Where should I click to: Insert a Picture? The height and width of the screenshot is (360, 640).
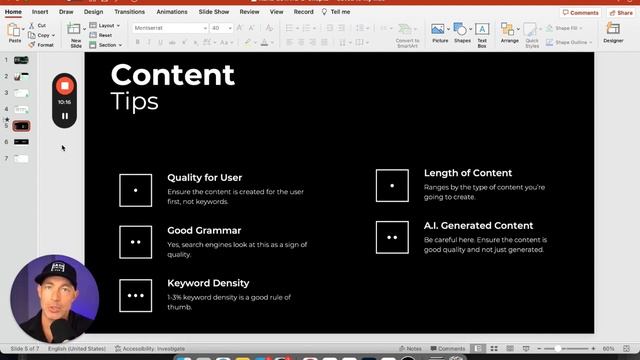click(439, 33)
